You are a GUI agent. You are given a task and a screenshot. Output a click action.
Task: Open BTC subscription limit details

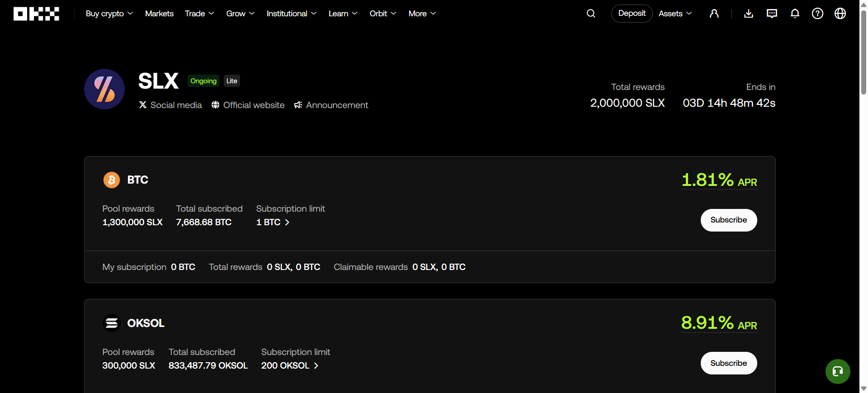[x=273, y=222]
